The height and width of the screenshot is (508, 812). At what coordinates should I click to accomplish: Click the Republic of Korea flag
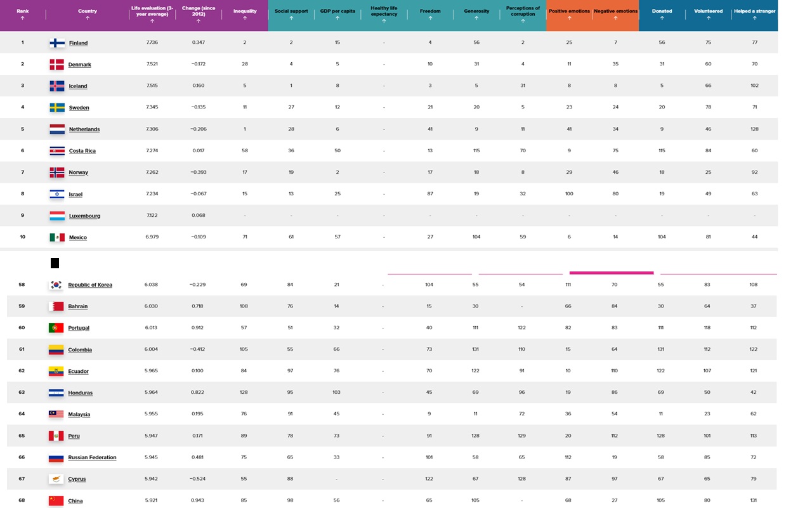56,285
